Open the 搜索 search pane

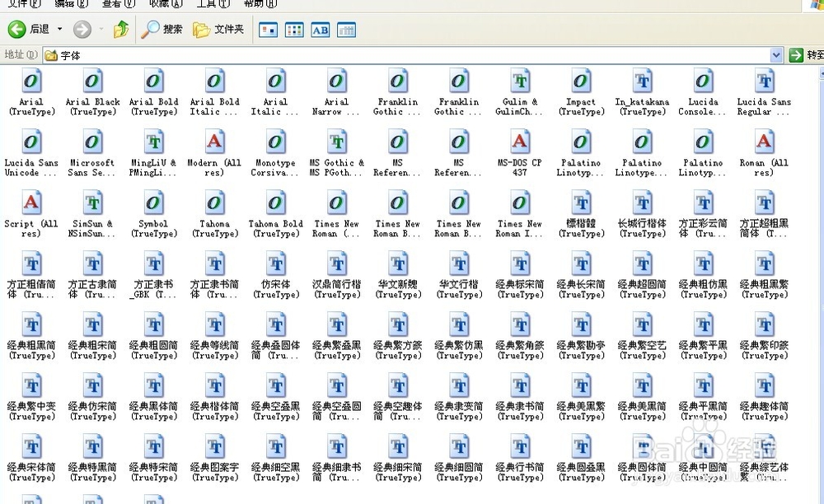[x=162, y=29]
